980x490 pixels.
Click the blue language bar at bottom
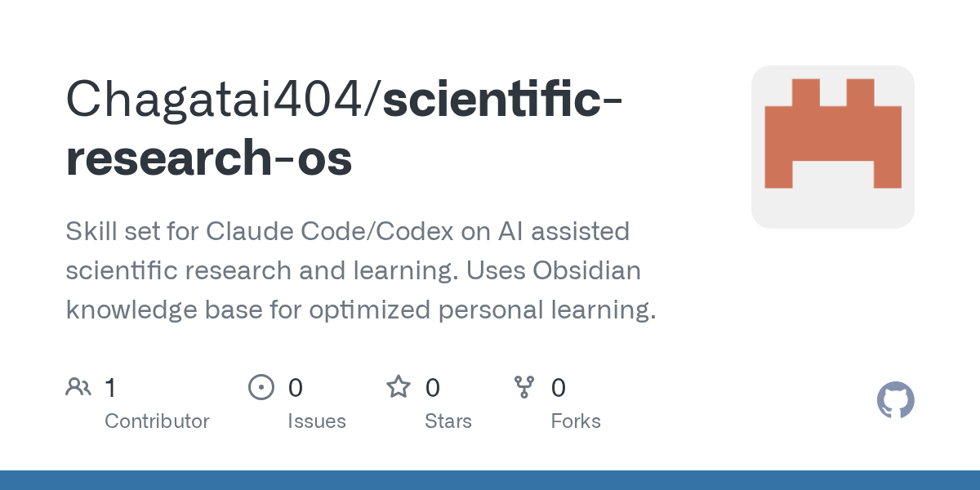pyautogui.click(x=490, y=480)
